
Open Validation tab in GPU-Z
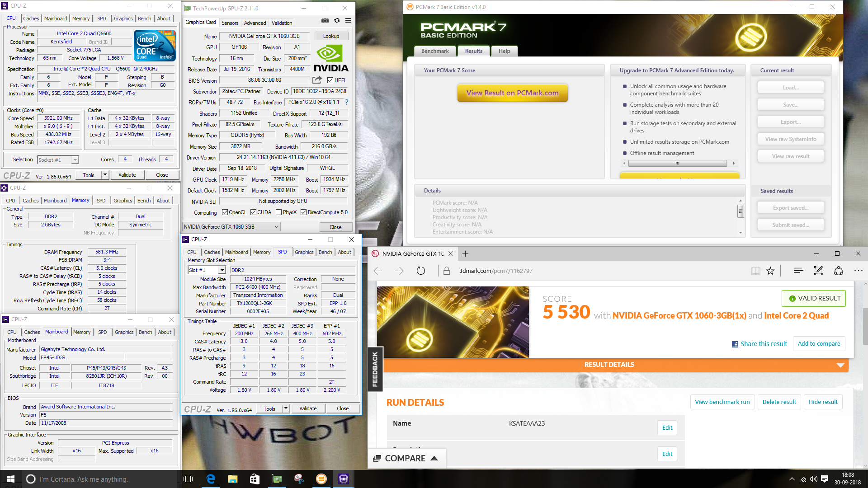[282, 23]
